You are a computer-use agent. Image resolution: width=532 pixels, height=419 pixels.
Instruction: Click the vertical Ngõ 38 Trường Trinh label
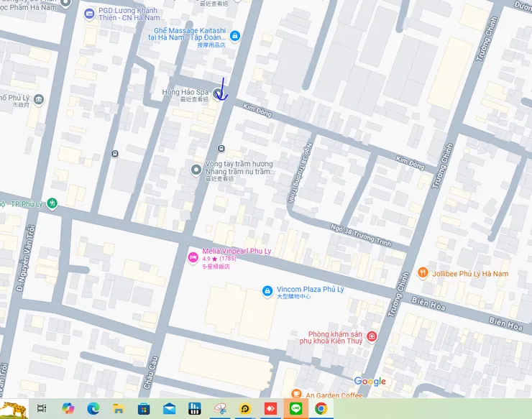pyautogui.click(x=301, y=172)
